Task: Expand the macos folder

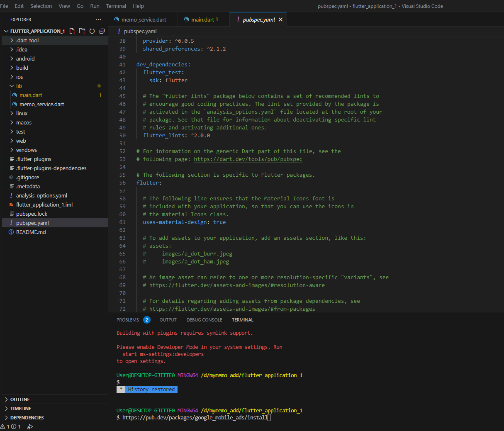Action: pyautogui.click(x=12, y=122)
